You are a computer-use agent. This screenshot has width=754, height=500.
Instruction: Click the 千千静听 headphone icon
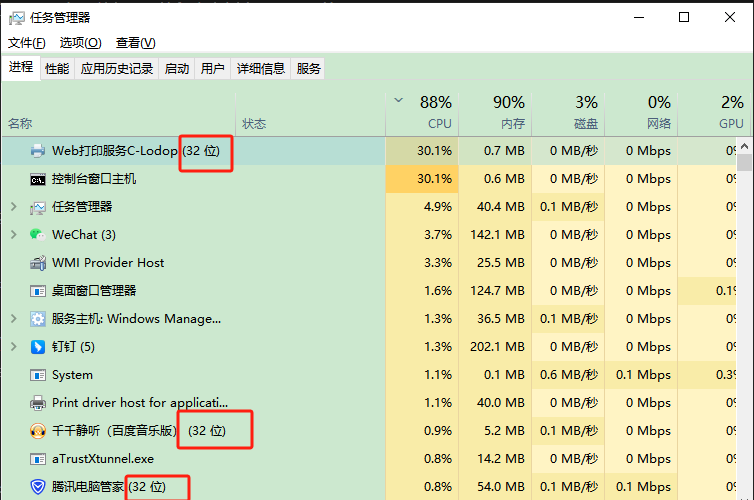coord(38,431)
